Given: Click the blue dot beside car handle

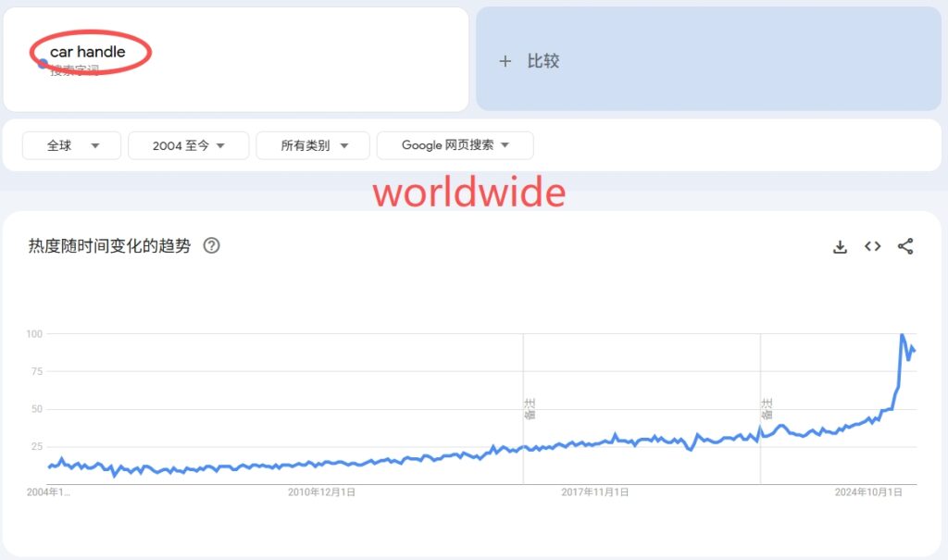Looking at the screenshot, I should click(43, 64).
